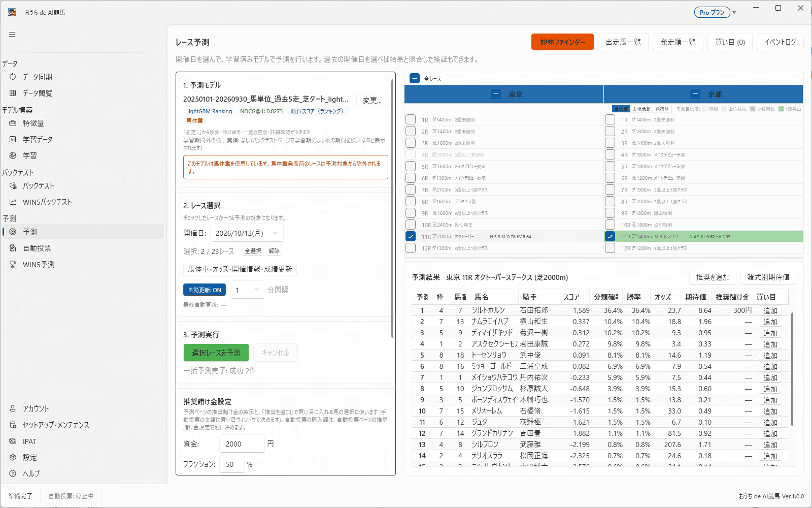Expand the Pro プラン dropdown arrow

(734, 13)
